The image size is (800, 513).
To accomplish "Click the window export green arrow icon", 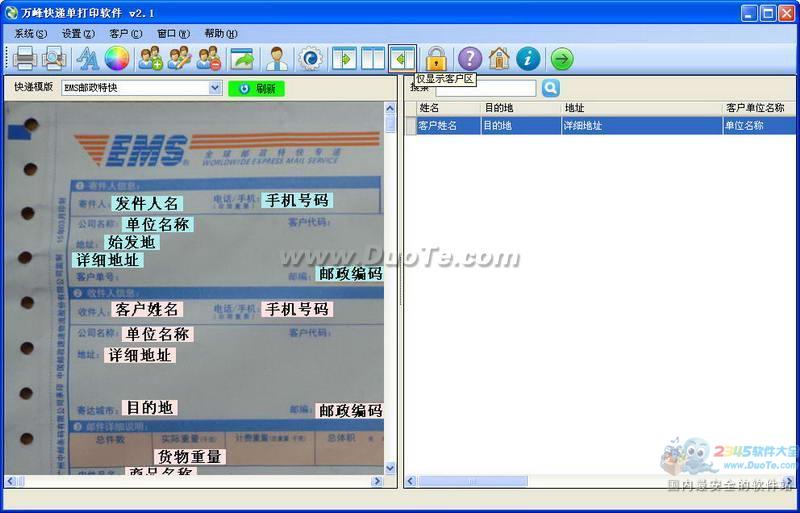I will point(242,58).
